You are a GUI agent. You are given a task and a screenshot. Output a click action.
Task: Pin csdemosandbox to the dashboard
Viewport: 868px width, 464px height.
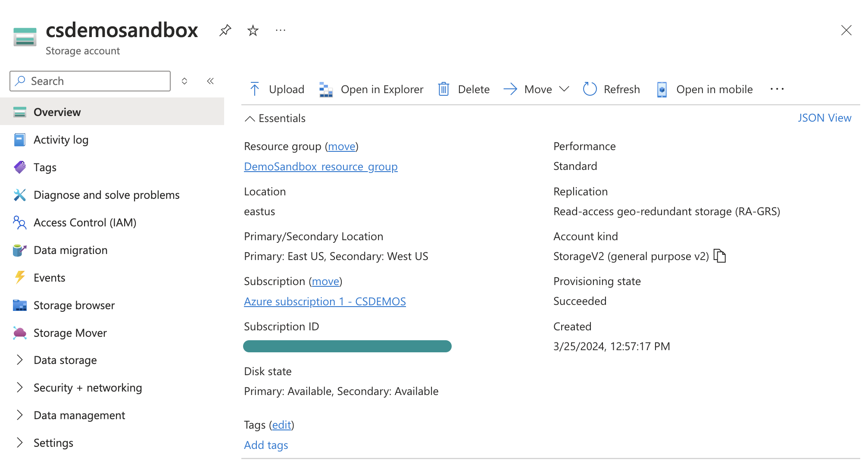point(225,30)
